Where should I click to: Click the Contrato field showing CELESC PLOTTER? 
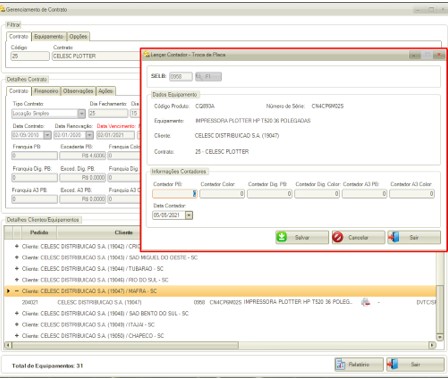[96, 56]
